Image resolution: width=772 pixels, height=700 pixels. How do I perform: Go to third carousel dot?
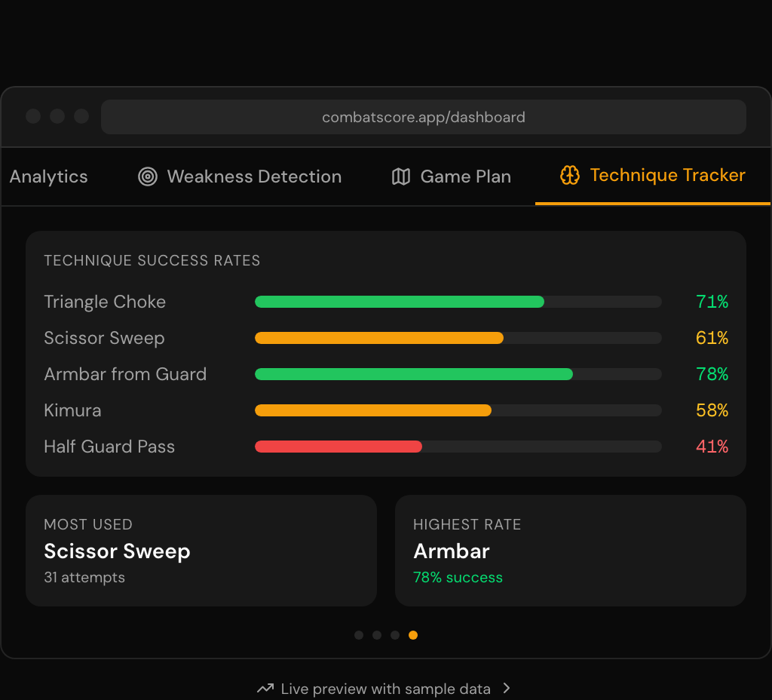click(x=395, y=635)
